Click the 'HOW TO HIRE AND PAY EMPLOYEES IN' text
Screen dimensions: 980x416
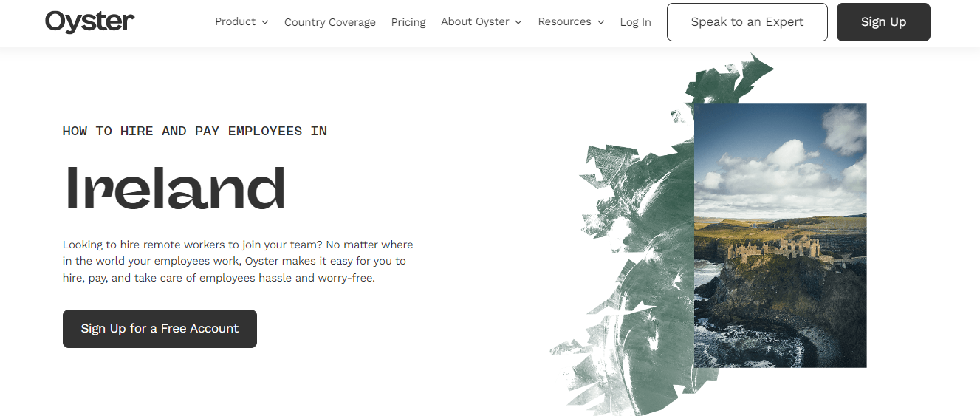pos(195,131)
